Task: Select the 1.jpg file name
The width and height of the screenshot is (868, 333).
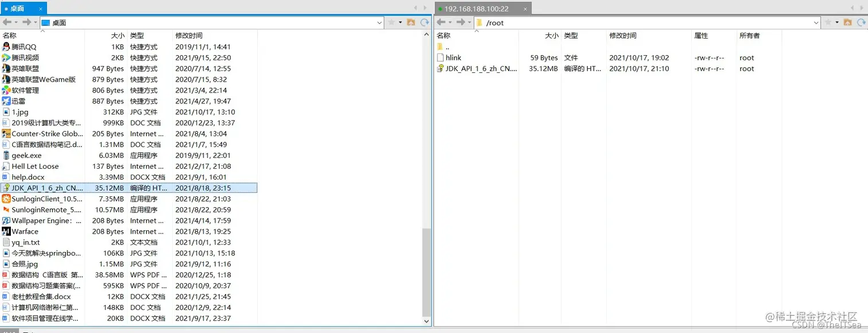Action: (x=21, y=113)
